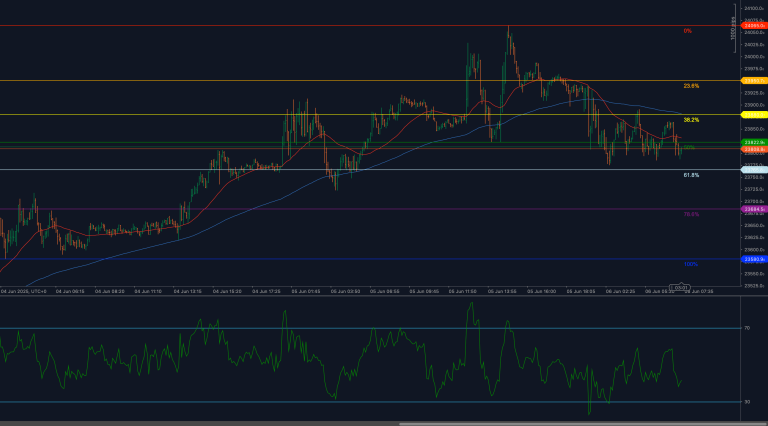
Task: Click the 04 Jun 17:25 time label
Action: [x=266, y=291]
